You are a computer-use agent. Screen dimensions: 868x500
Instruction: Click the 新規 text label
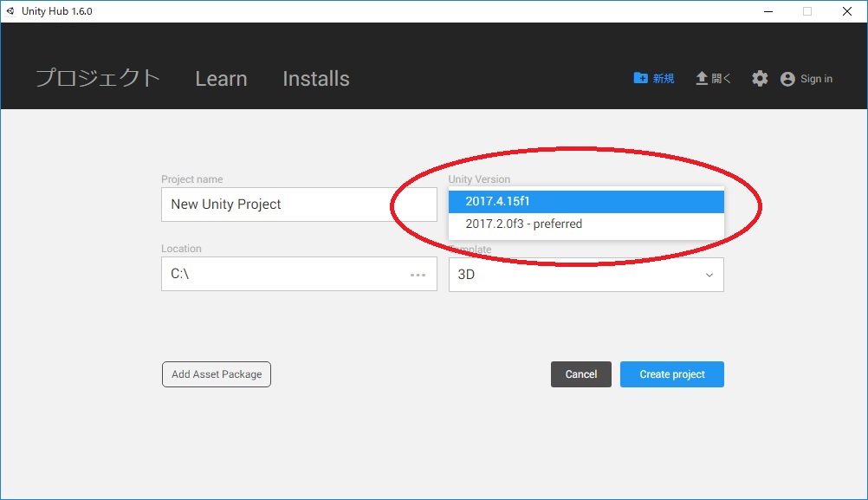pos(664,79)
